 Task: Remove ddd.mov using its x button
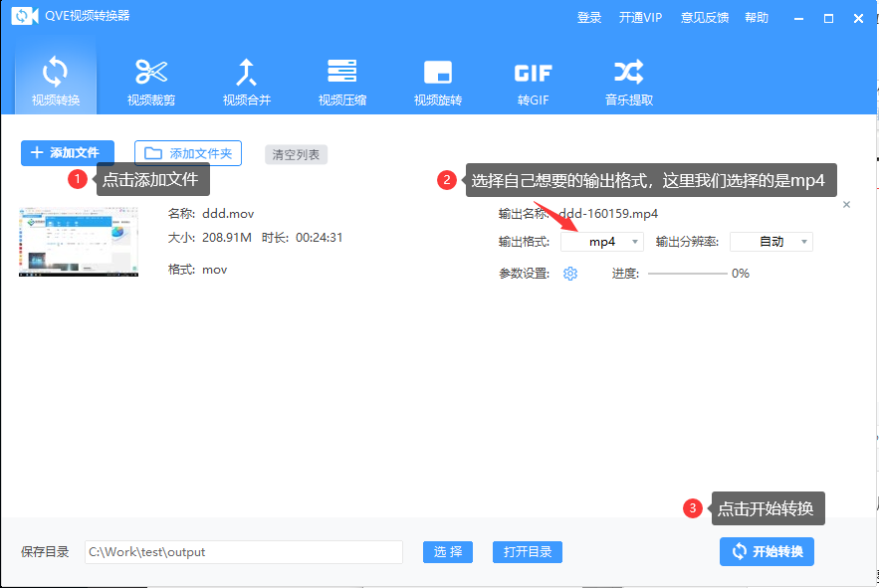(846, 204)
